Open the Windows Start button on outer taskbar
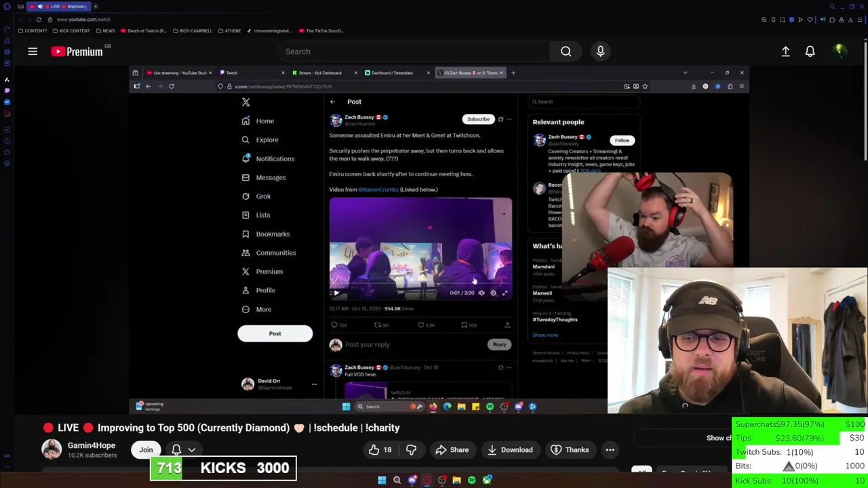868x488 pixels. click(x=382, y=480)
